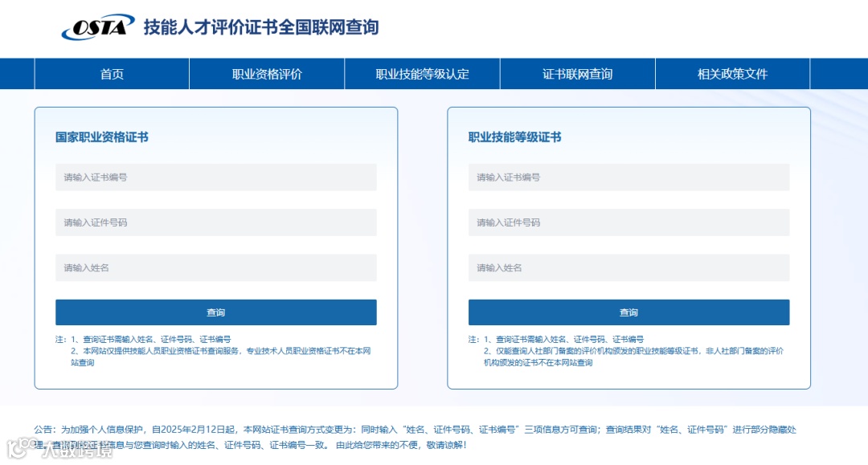
Task: Click the 国家职业资格证书 panel heading
Action: pyautogui.click(x=102, y=137)
